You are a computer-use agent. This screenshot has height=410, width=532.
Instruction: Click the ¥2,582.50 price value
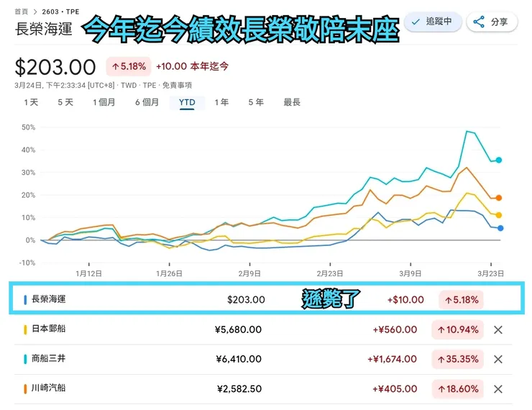(239, 389)
